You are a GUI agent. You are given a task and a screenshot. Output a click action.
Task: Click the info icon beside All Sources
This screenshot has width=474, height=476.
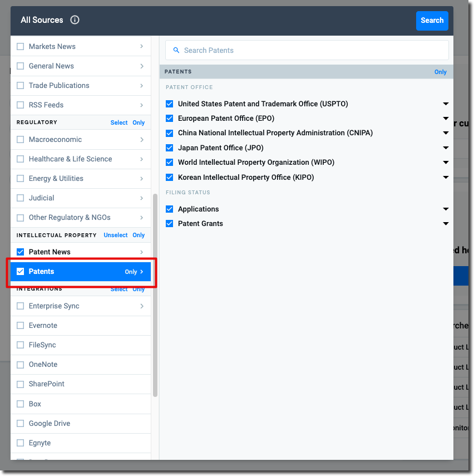click(75, 20)
